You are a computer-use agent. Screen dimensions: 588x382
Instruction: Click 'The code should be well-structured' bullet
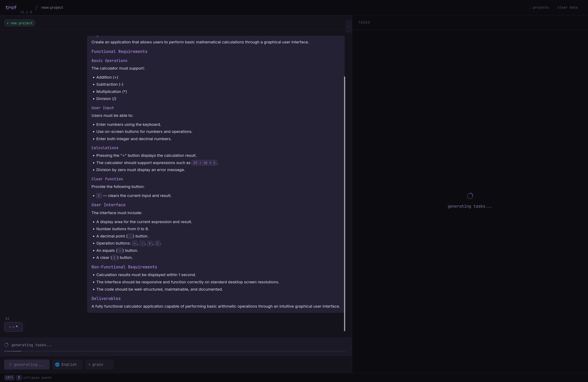pos(160,289)
